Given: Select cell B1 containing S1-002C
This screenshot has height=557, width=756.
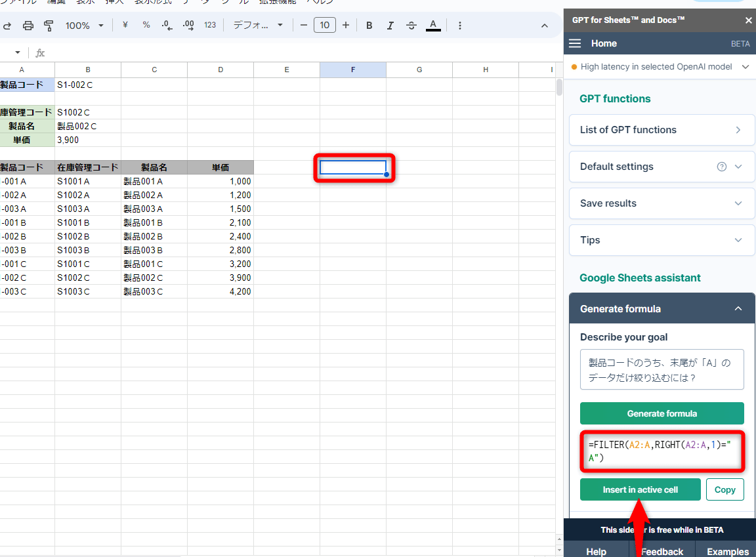Looking at the screenshot, I should (x=88, y=85).
